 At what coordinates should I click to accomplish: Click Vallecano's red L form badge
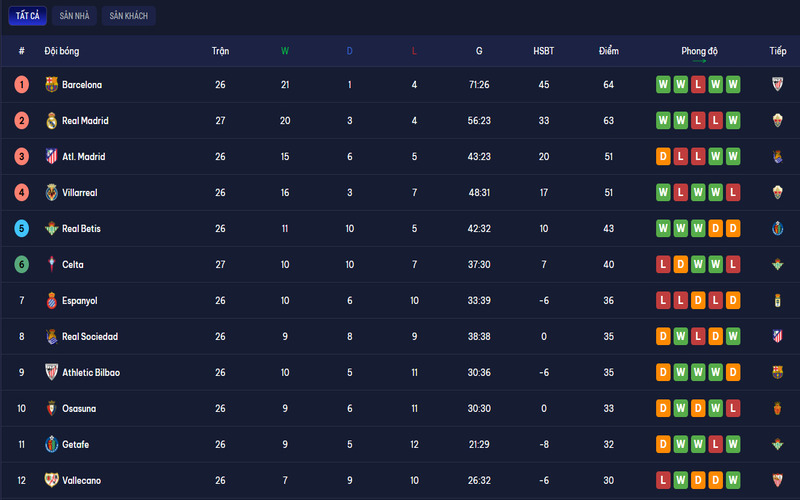point(663,481)
